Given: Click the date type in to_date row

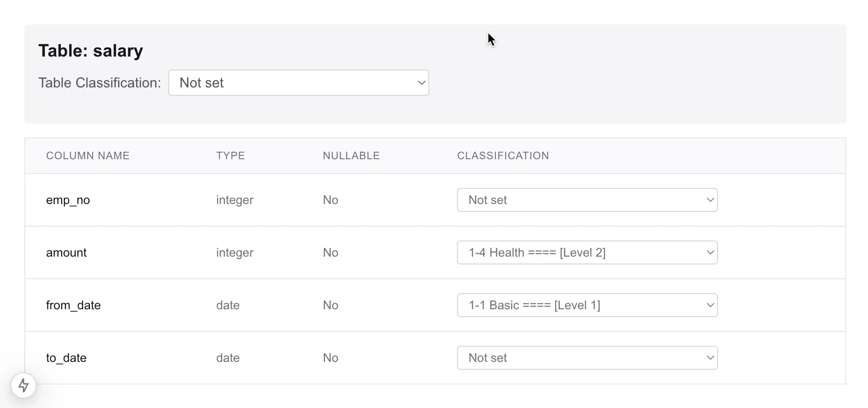Looking at the screenshot, I should 228,358.
